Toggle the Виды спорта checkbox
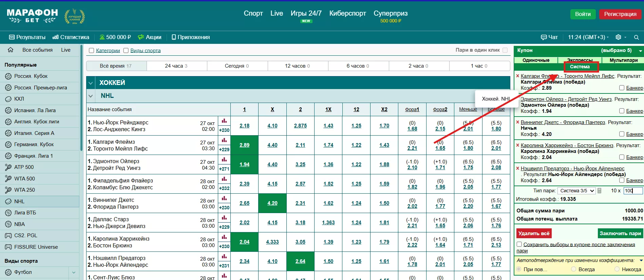 pyautogui.click(x=126, y=51)
